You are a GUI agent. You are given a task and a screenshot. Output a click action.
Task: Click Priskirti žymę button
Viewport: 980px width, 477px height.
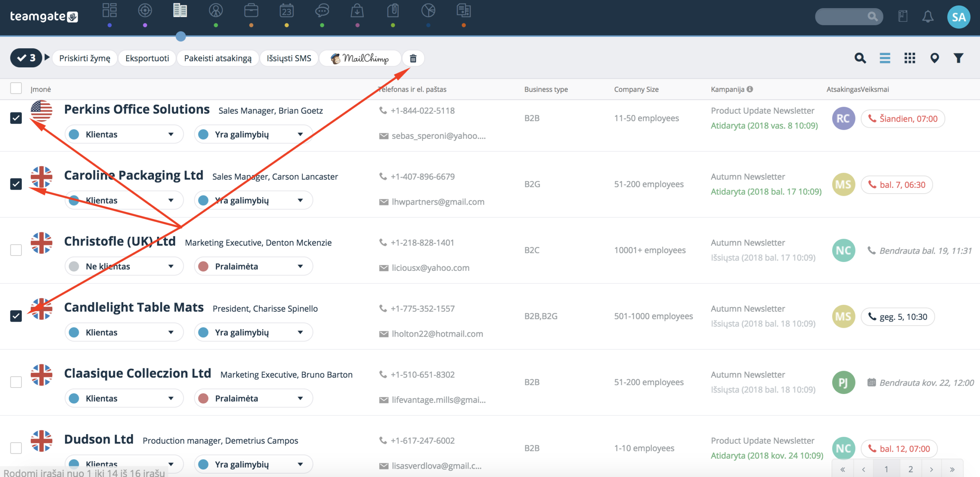[85, 58]
